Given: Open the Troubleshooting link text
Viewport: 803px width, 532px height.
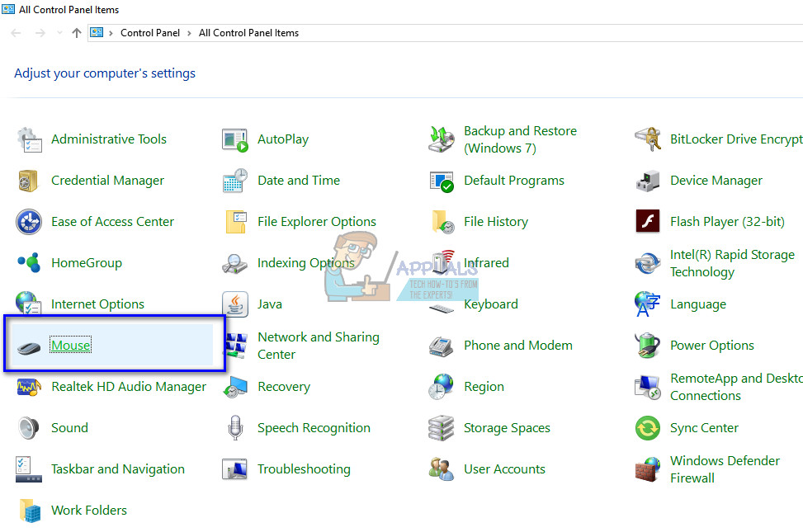Looking at the screenshot, I should click(304, 469).
